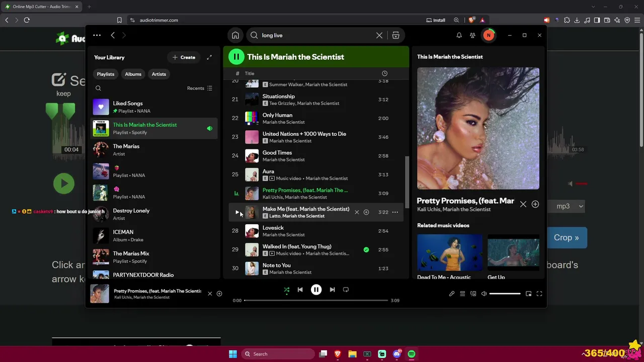
Task: Select the track 'Lovesick'
Action: 316,231
